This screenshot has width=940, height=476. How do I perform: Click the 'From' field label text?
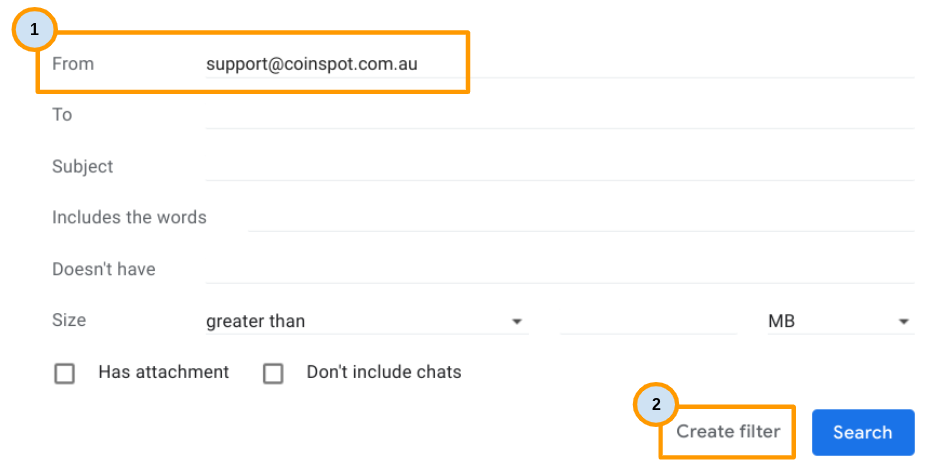pyautogui.click(x=73, y=64)
